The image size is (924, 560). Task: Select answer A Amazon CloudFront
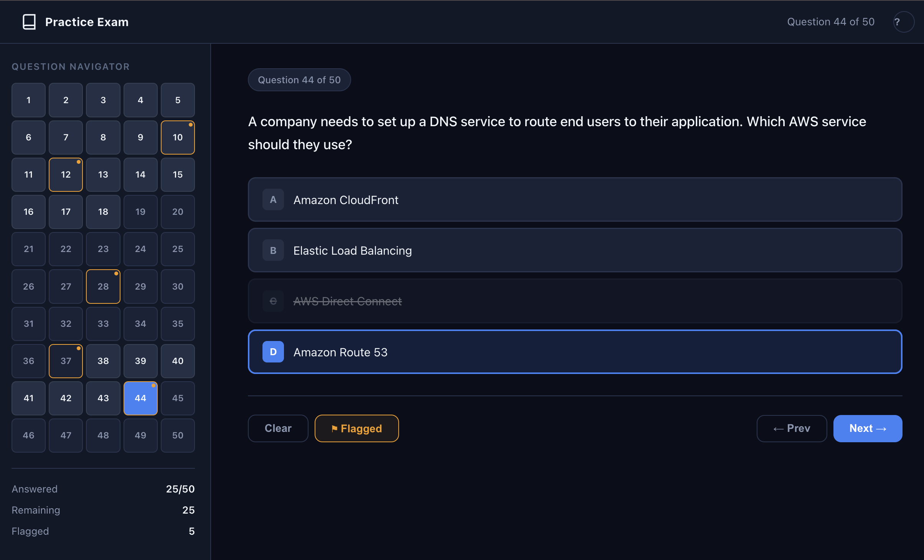coord(575,199)
